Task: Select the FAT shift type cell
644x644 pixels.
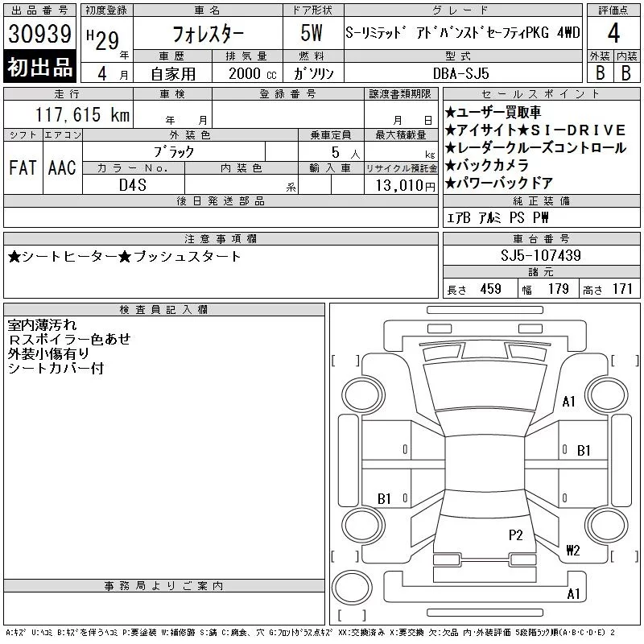Action: 22,167
